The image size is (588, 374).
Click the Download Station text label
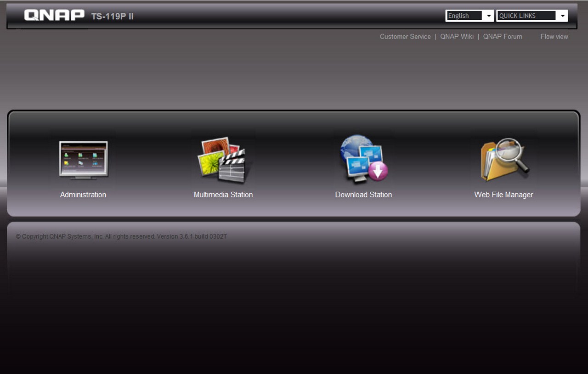pyautogui.click(x=363, y=195)
